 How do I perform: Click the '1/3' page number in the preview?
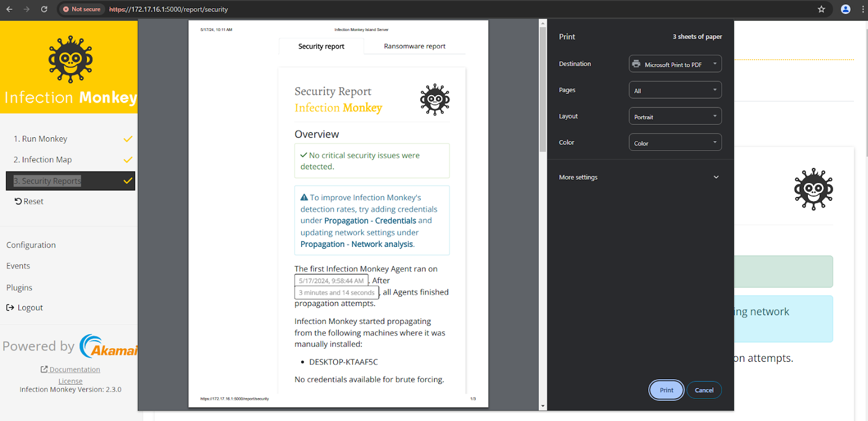[473, 399]
